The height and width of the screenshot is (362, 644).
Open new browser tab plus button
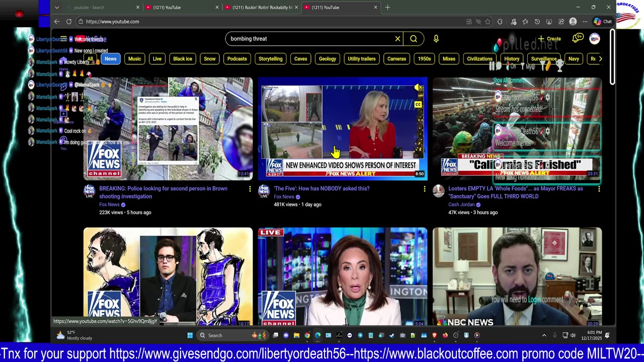387,8
